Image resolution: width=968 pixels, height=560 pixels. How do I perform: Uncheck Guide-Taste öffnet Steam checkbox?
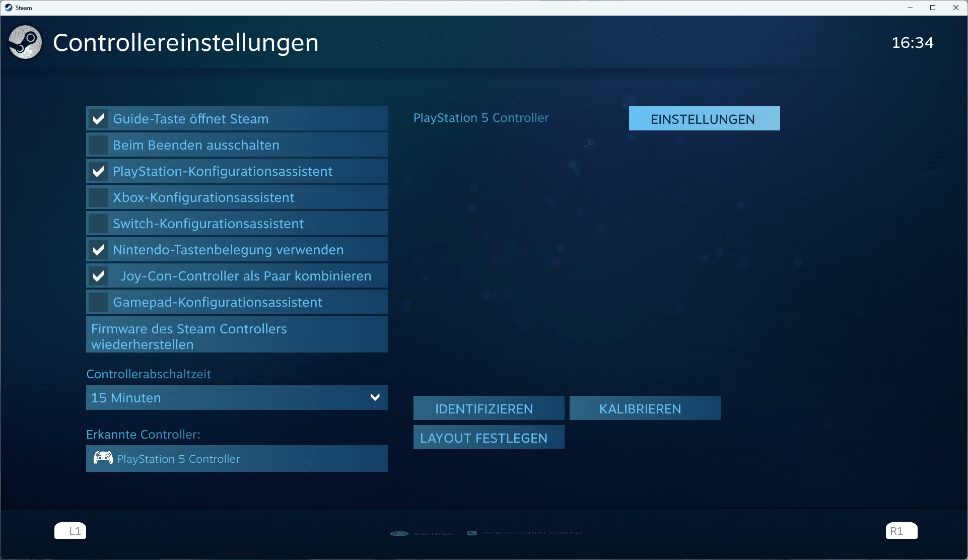pos(98,119)
